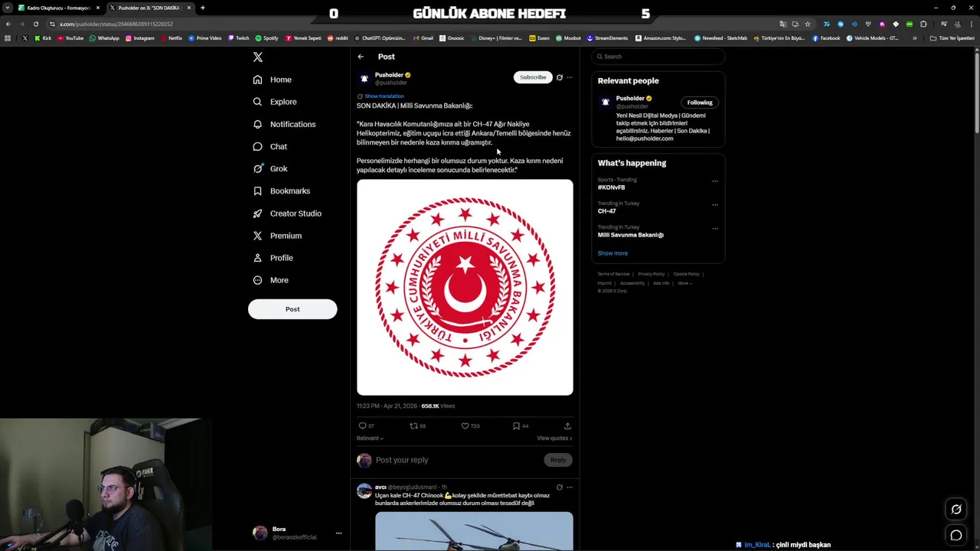Screen dimensions: 980x551
Task: Open options for Milli Savunma Bakanlığı trend
Action: 715,229
